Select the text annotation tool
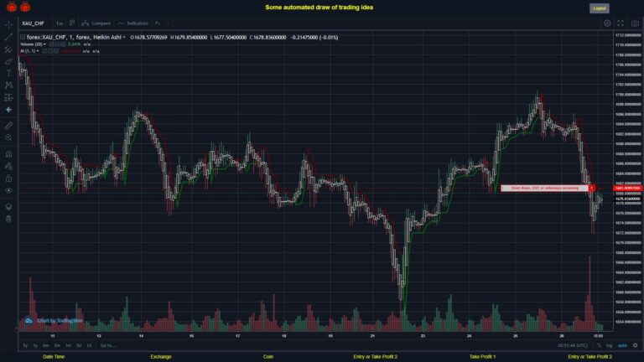Image resolution: width=644 pixels, height=362 pixels. (x=8, y=73)
